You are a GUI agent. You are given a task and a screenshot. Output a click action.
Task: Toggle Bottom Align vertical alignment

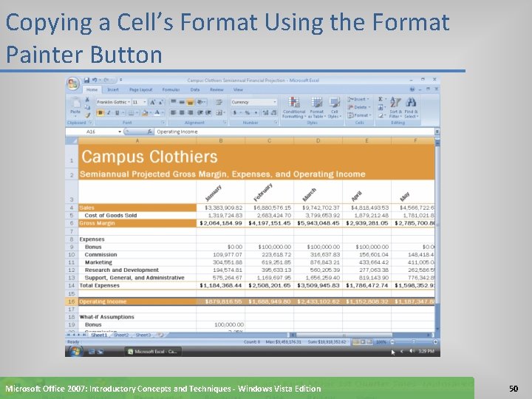[191, 102]
